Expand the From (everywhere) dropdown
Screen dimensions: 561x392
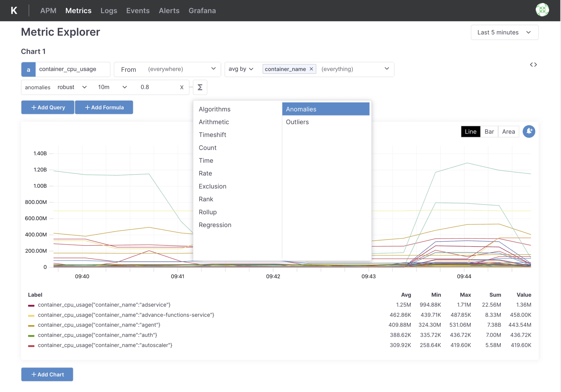(x=167, y=69)
